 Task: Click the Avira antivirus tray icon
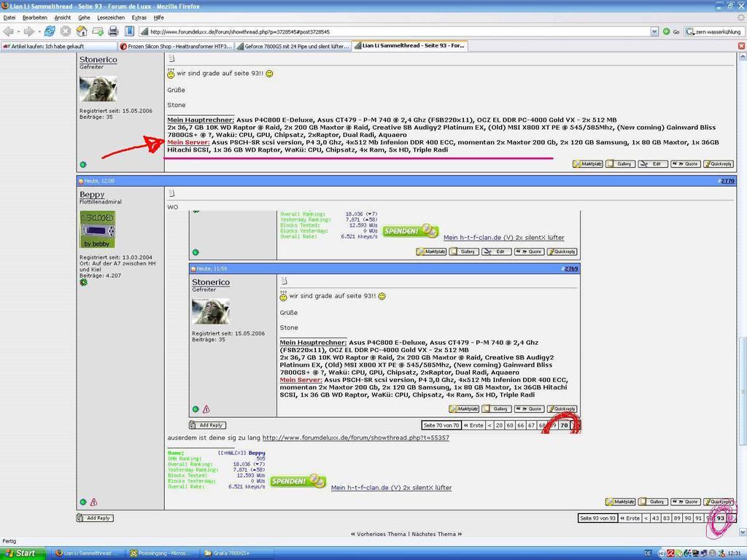(670, 553)
